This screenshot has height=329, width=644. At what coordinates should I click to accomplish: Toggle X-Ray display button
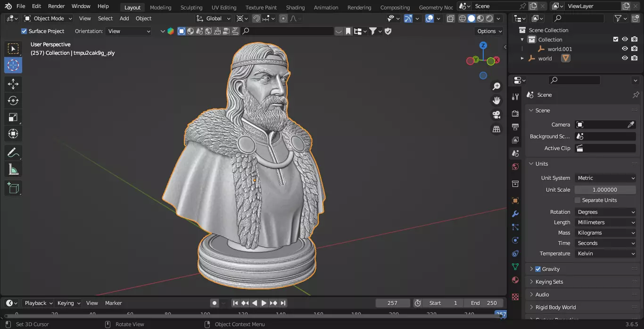coord(451,18)
